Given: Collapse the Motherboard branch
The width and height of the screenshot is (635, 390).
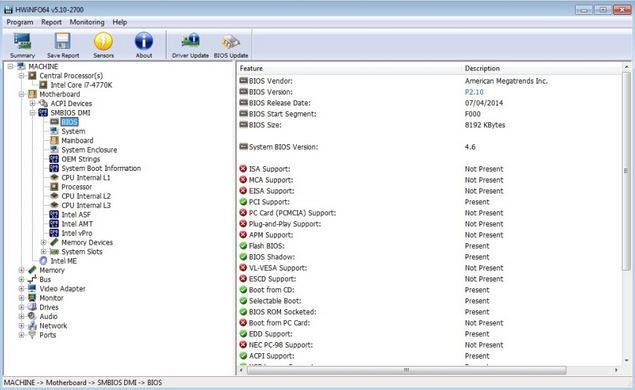Looking at the screenshot, I should tap(21, 94).
